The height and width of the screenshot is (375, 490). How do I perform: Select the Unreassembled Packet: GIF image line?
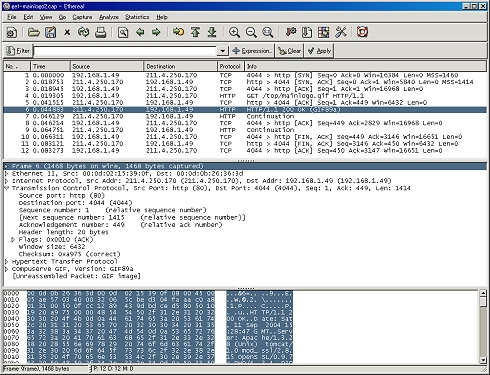pyautogui.click(x=76, y=276)
